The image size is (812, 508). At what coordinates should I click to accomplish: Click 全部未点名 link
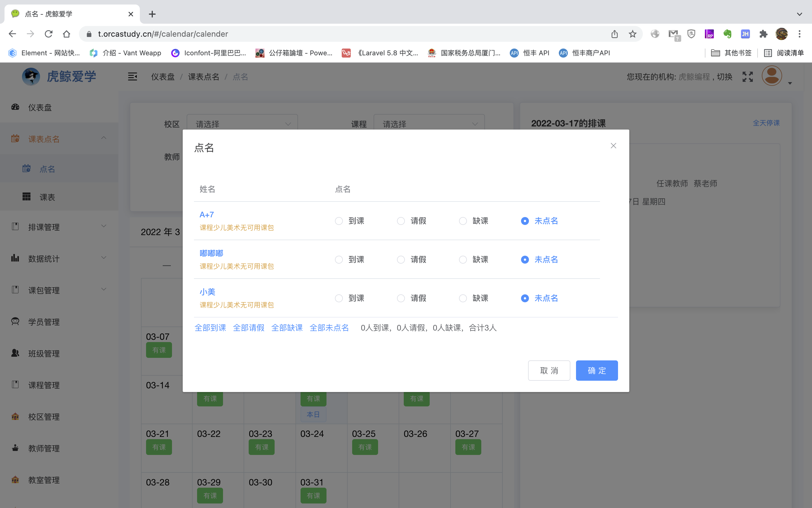(329, 328)
